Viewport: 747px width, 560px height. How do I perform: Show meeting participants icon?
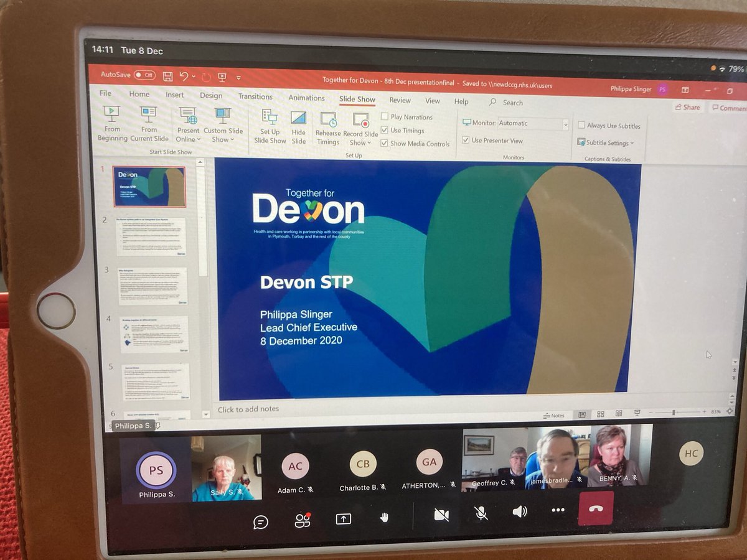point(303,520)
